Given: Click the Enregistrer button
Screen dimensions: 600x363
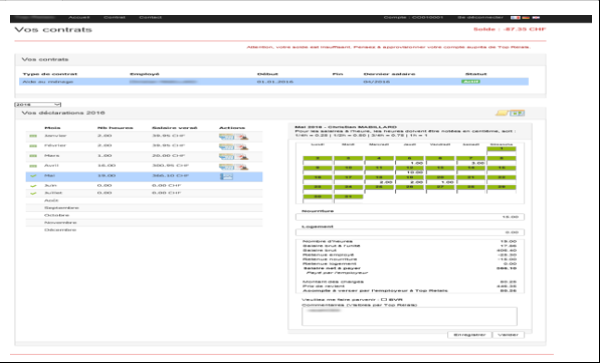Looking at the screenshot, I should point(470,335).
